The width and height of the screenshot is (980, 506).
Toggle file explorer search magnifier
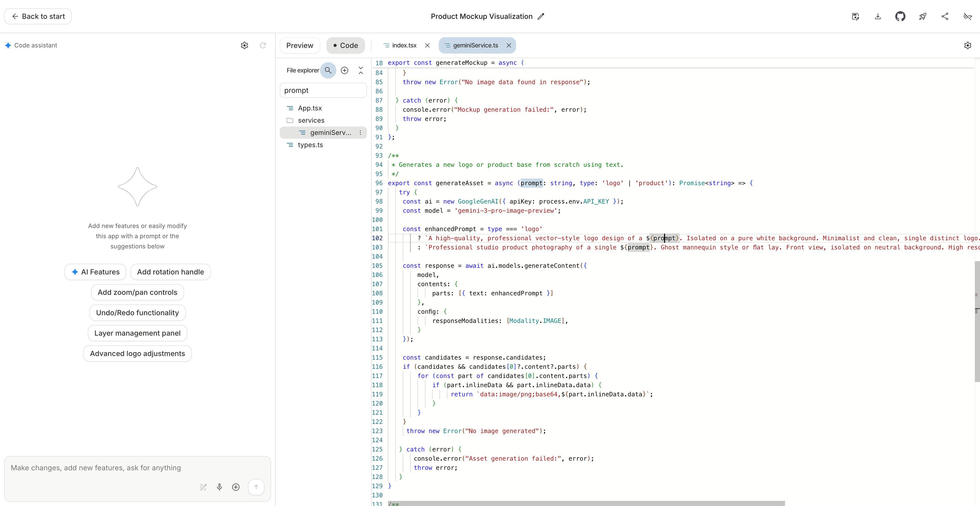328,70
